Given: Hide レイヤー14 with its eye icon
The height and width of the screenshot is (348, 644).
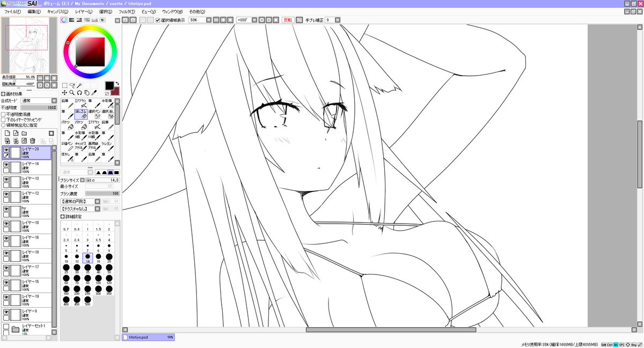Looking at the screenshot, I should click(6, 165).
